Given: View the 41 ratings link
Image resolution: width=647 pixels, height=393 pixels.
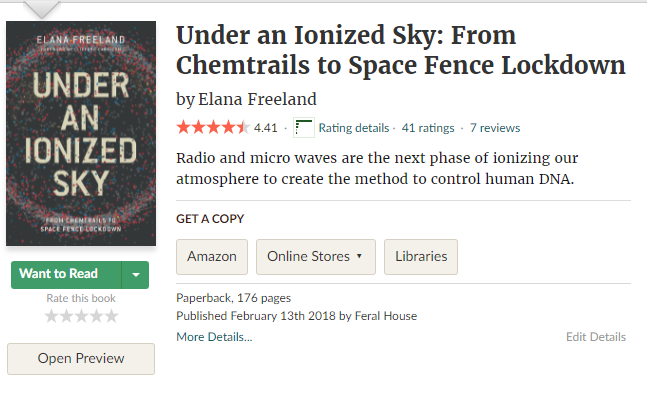Looking at the screenshot, I should [428, 128].
